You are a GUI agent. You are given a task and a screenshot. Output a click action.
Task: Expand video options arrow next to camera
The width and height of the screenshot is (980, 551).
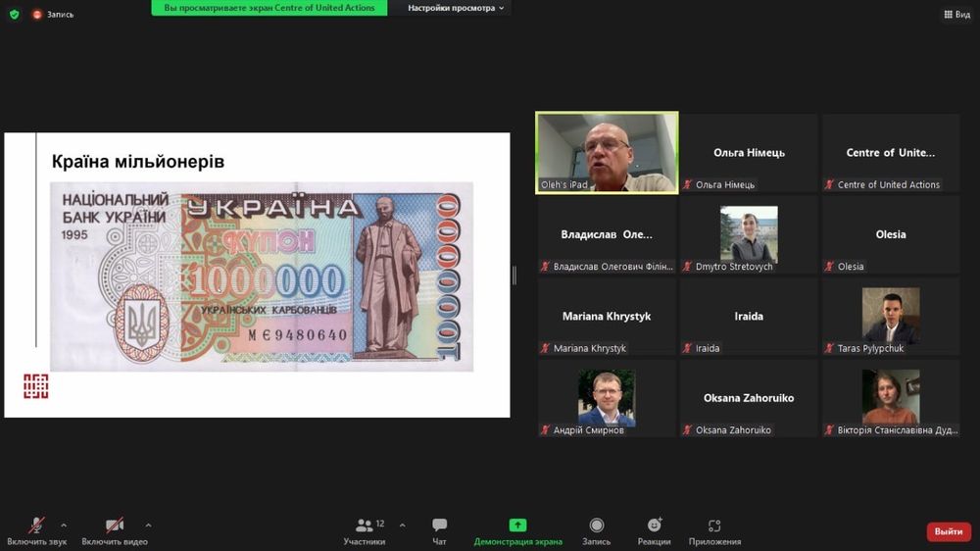(148, 526)
